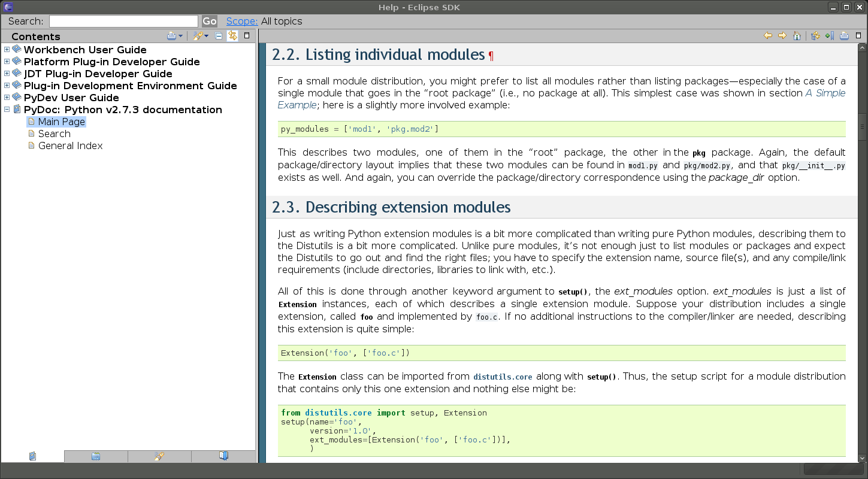Click the 'Describing extension modules' heading
868x479 pixels.
click(x=391, y=207)
